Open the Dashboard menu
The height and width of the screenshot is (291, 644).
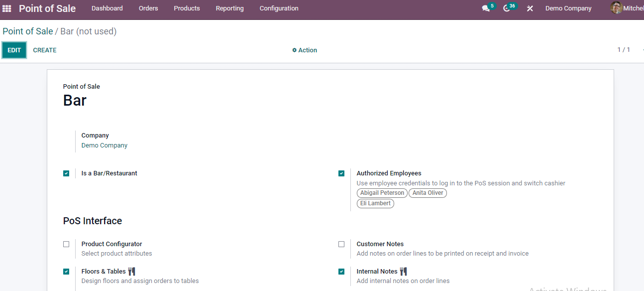[x=107, y=8]
